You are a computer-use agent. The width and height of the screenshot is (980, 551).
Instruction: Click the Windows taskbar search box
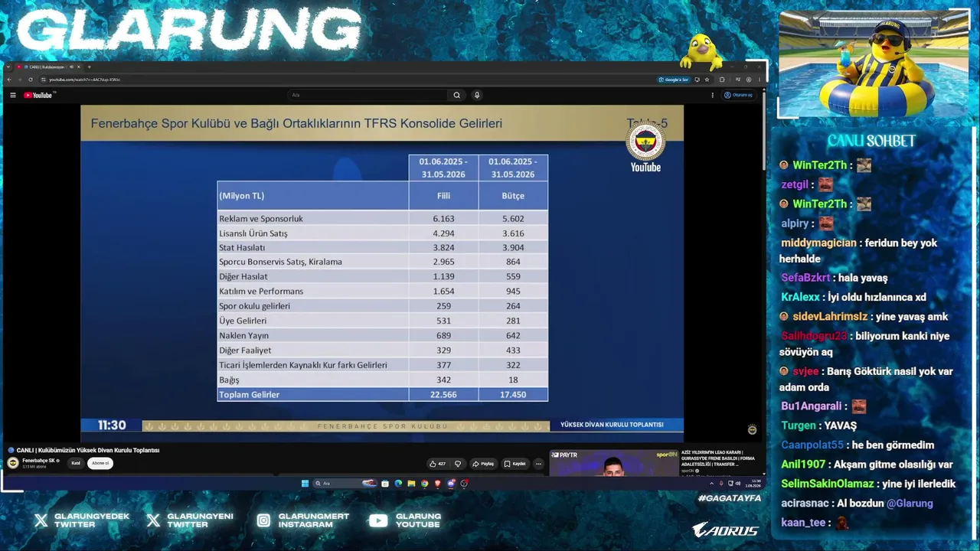pos(345,484)
